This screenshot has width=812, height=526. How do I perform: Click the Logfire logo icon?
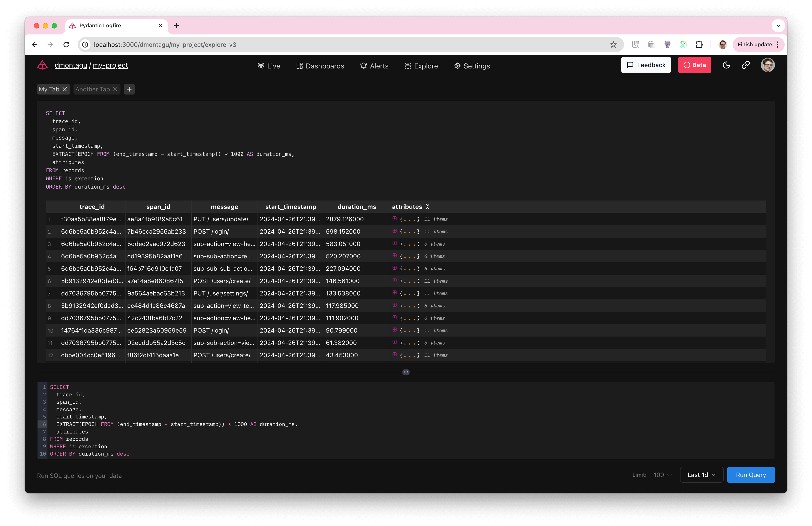(x=42, y=65)
